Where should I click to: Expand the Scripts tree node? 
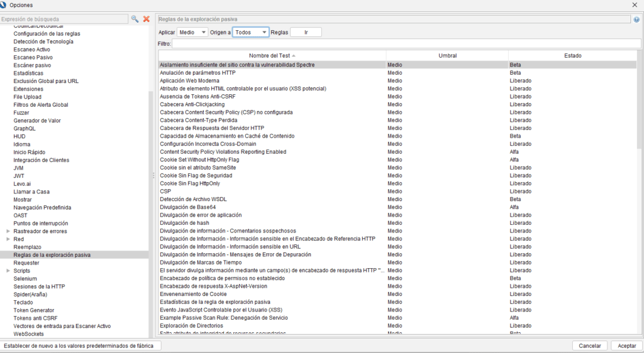[x=8, y=271]
